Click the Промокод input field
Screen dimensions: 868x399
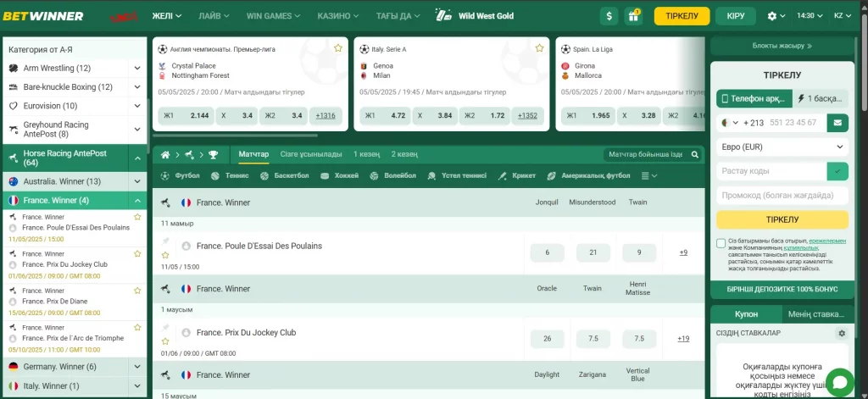[x=782, y=196]
